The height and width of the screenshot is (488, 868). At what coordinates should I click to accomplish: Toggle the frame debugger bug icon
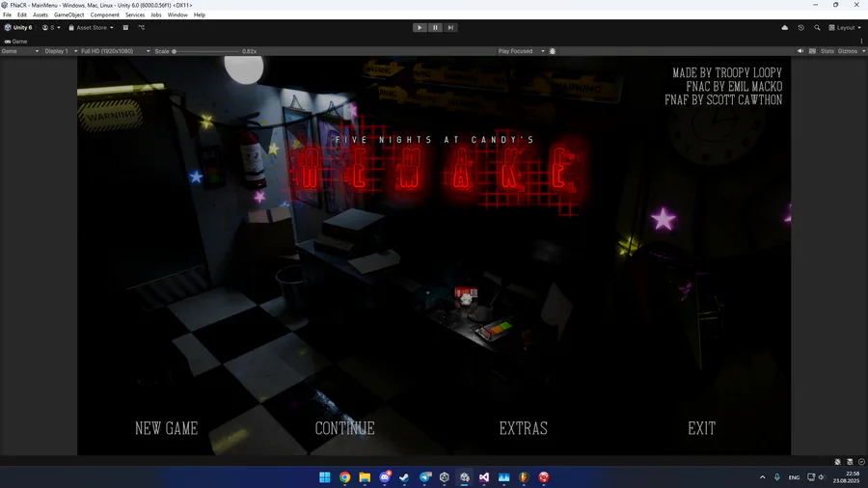553,51
